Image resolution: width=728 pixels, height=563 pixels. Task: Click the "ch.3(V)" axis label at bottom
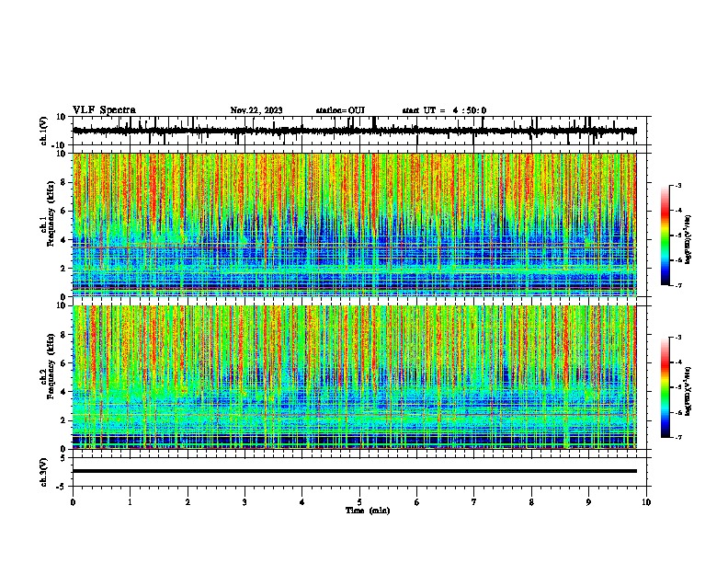point(44,472)
